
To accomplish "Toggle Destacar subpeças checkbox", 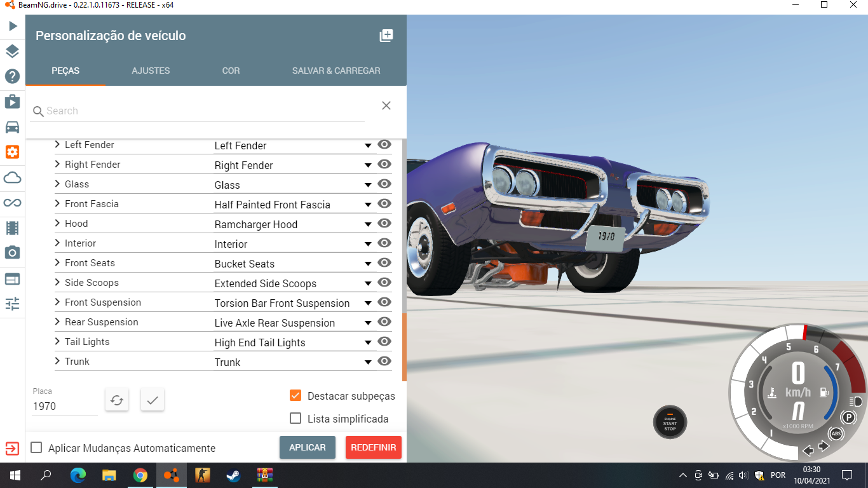I will 295,395.
